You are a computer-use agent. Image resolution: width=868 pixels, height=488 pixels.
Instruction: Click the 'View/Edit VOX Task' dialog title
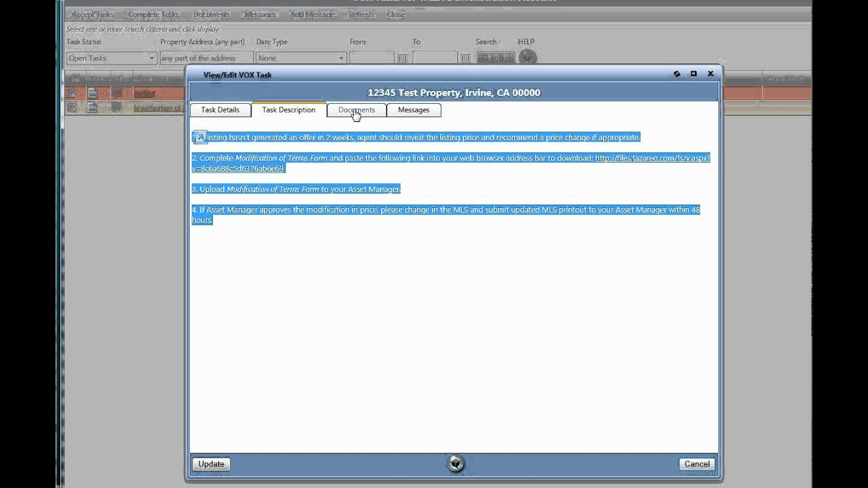click(x=237, y=75)
